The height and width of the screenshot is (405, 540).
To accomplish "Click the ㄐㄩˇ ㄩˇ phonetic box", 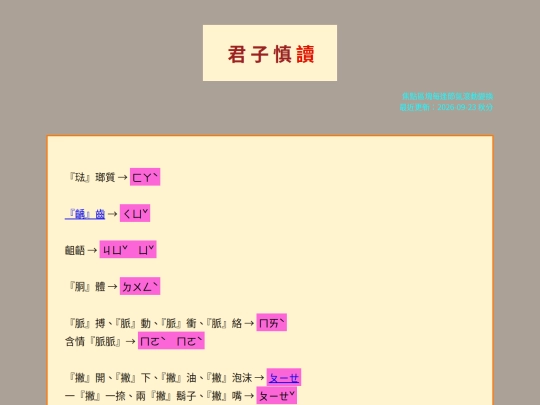I will [128, 249].
